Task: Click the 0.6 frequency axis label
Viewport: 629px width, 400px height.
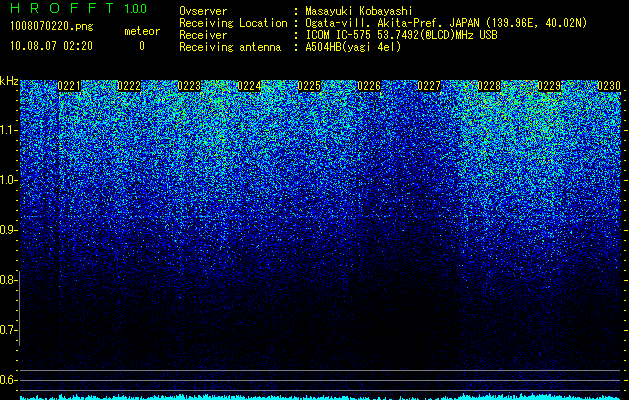Action: pos(8,380)
